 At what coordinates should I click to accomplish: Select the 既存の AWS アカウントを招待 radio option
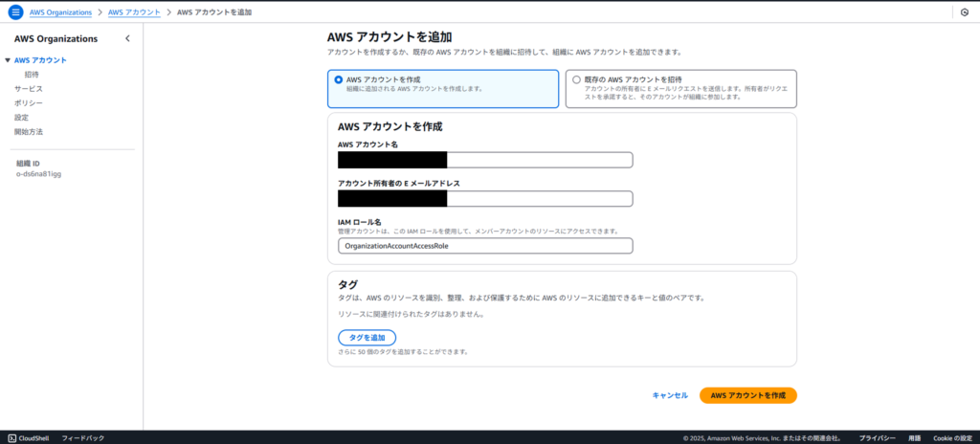(x=576, y=80)
